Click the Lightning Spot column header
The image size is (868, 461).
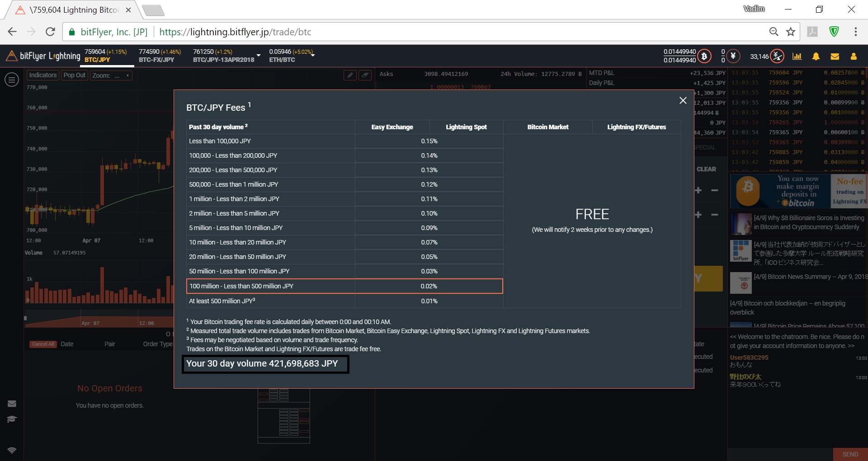pyautogui.click(x=466, y=127)
